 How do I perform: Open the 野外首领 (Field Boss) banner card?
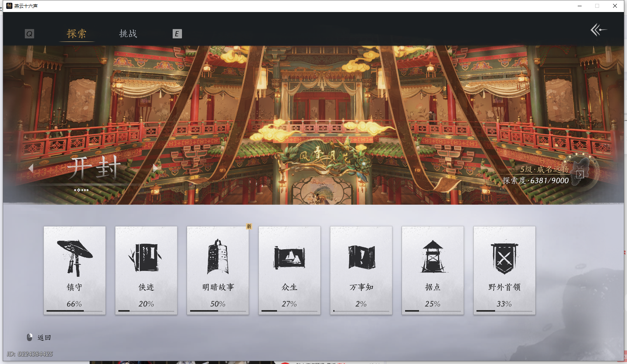(x=504, y=270)
